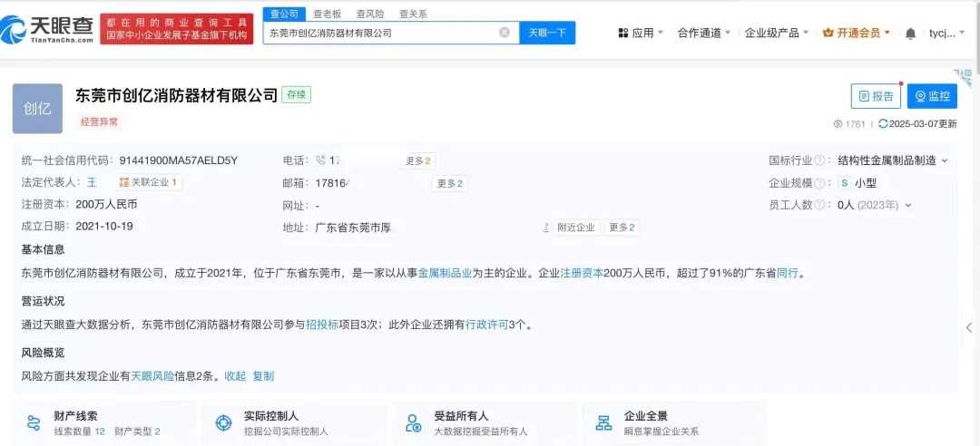The height and width of the screenshot is (446, 980).
Task: Click the 财产线索 card title
Action: [x=75, y=416]
